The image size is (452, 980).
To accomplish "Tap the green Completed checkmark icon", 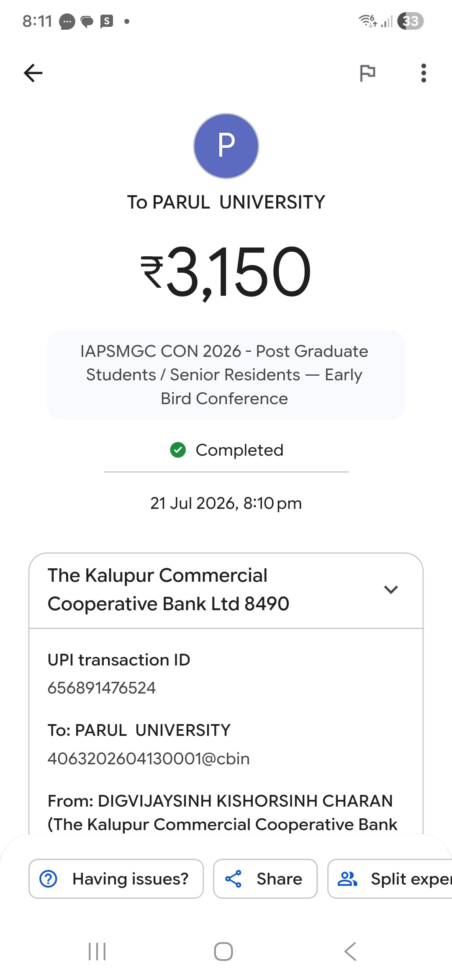I will tap(178, 450).
